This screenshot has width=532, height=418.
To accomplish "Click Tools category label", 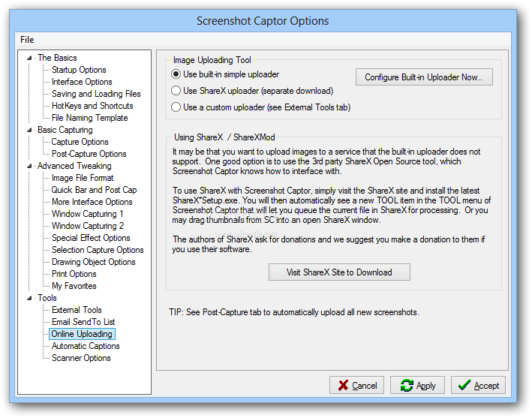I will [47, 298].
